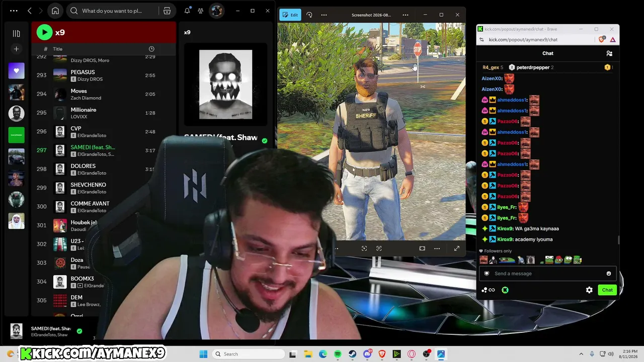
Task: Click the scan text icon in Photos
Action: pos(379,248)
